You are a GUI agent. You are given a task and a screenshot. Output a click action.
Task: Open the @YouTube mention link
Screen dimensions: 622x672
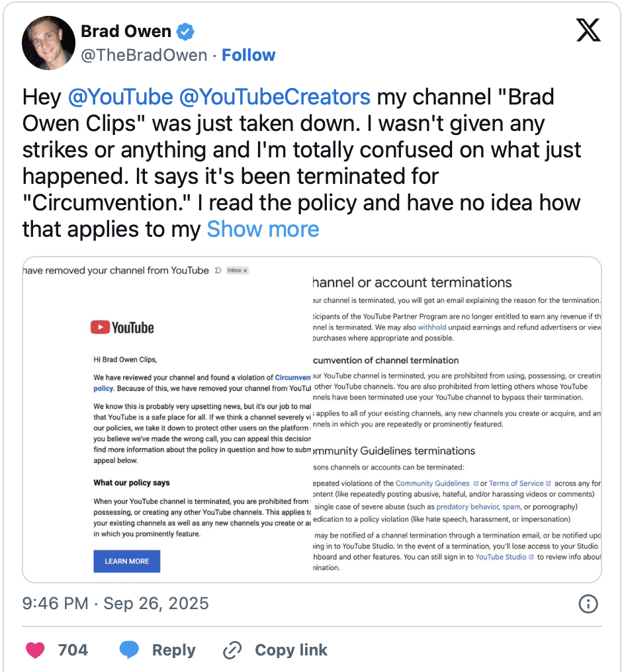pos(120,97)
